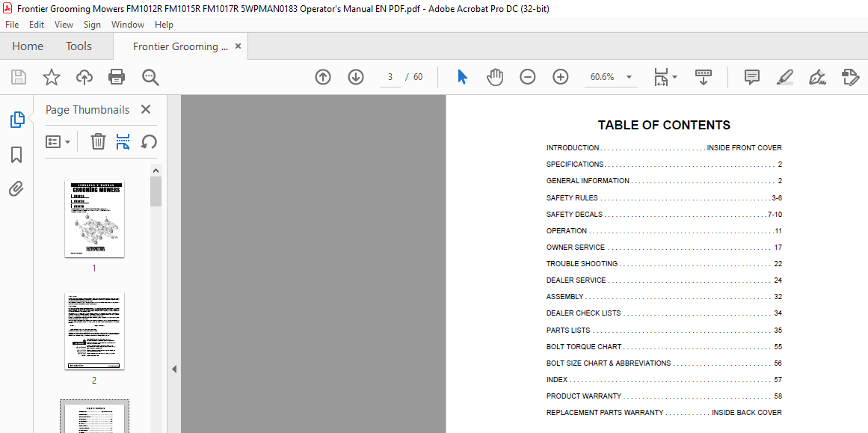This screenshot has width=868, height=433.
Task: Zoom out with the minus icon
Action: tap(528, 77)
